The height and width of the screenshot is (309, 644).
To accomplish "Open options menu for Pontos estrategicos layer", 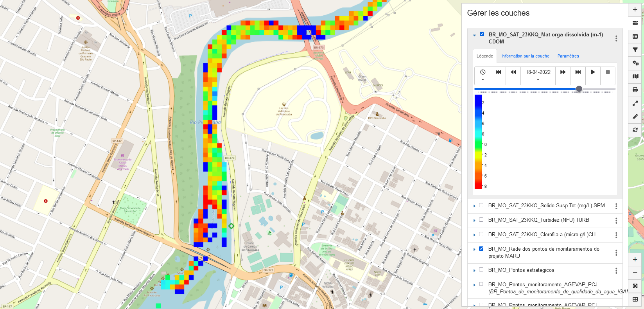I will [x=616, y=271].
